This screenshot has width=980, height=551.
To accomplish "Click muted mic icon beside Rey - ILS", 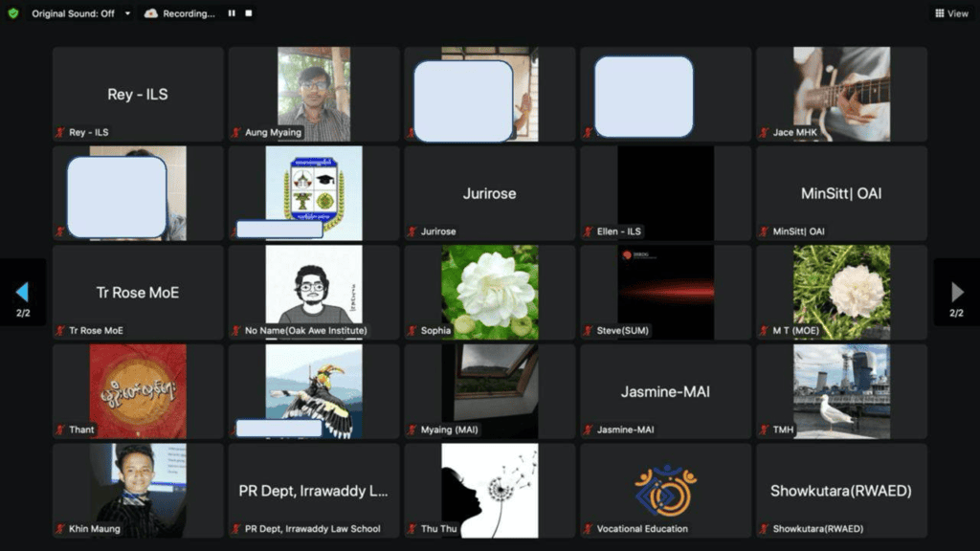I will point(60,132).
